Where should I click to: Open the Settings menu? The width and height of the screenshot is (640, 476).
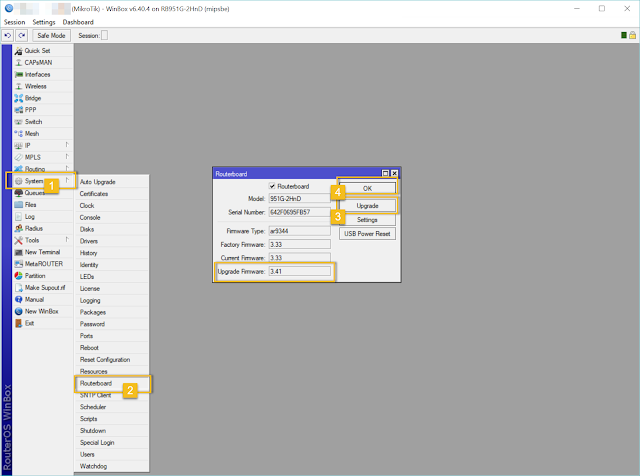pos(44,22)
